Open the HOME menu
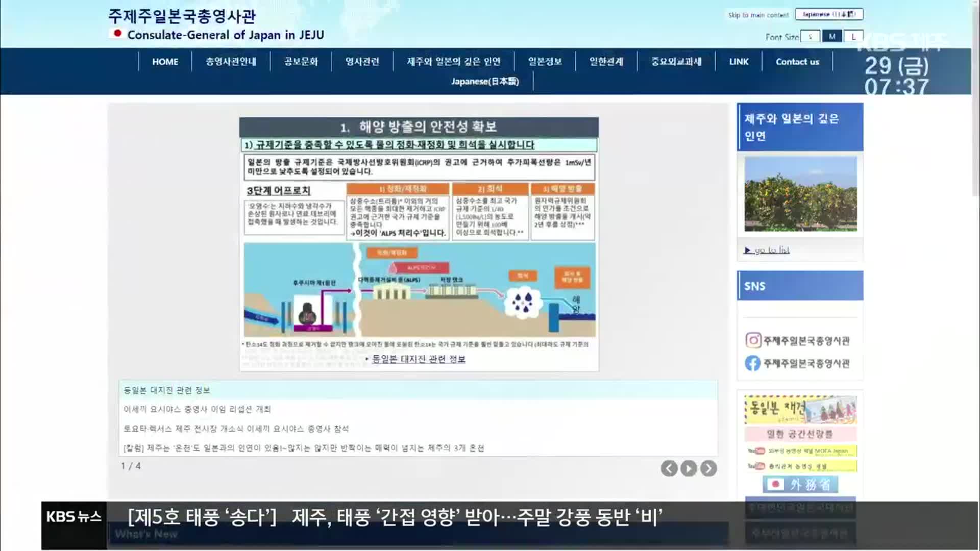 (x=165, y=62)
